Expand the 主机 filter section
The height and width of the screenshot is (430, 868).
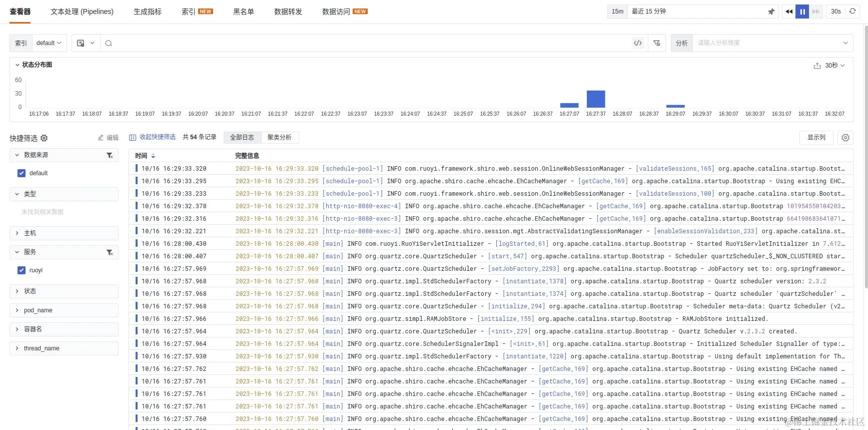[x=64, y=233]
